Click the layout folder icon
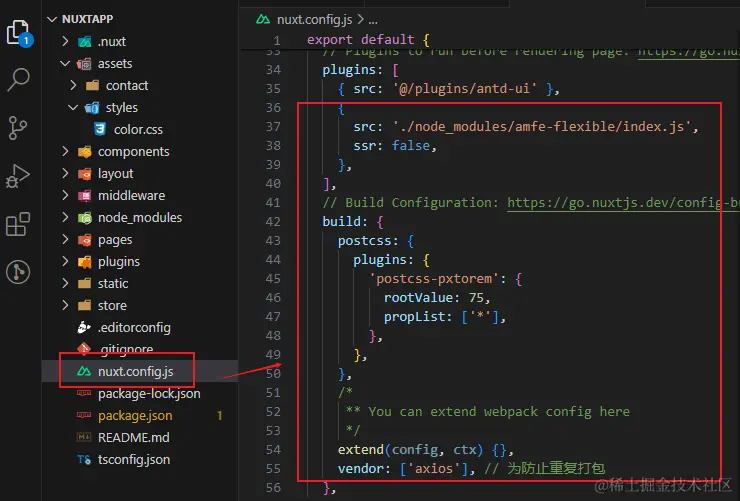 (x=84, y=174)
